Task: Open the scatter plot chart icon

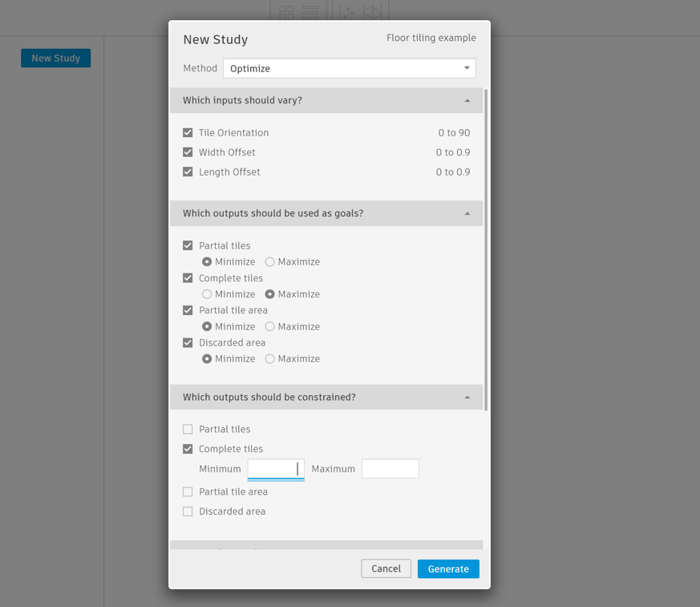Action: point(348,12)
